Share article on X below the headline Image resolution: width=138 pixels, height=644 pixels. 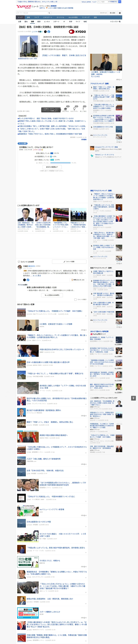45,32
